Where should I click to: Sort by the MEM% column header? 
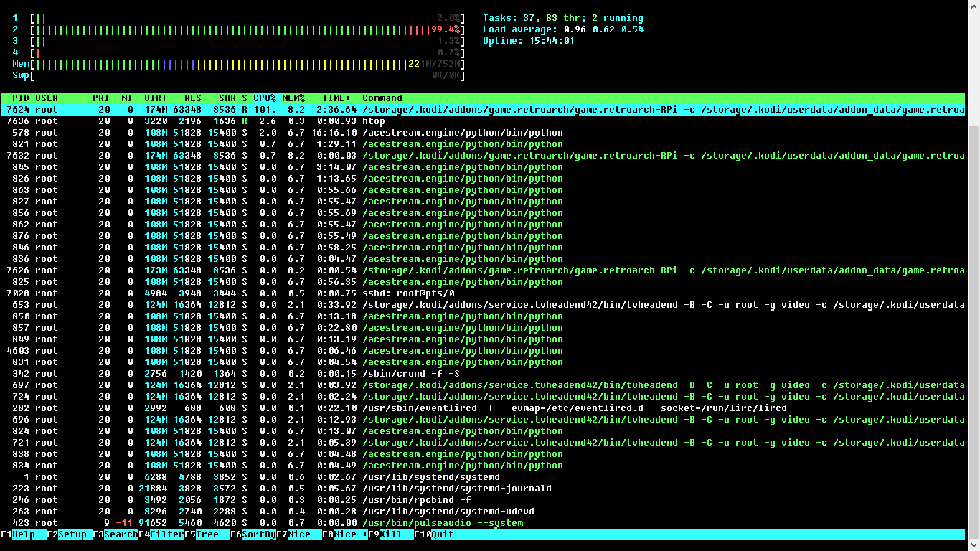click(293, 98)
